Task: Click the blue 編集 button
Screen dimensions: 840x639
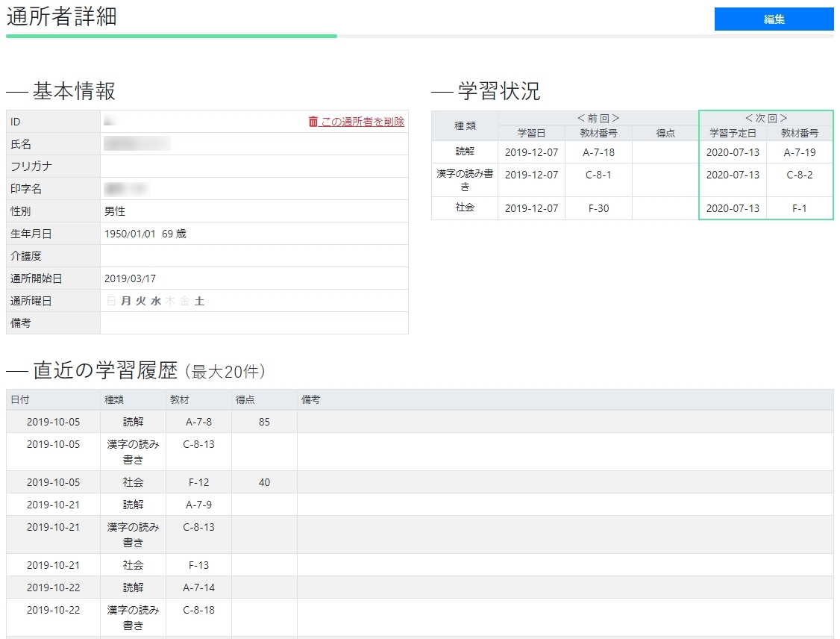Action: (774, 19)
